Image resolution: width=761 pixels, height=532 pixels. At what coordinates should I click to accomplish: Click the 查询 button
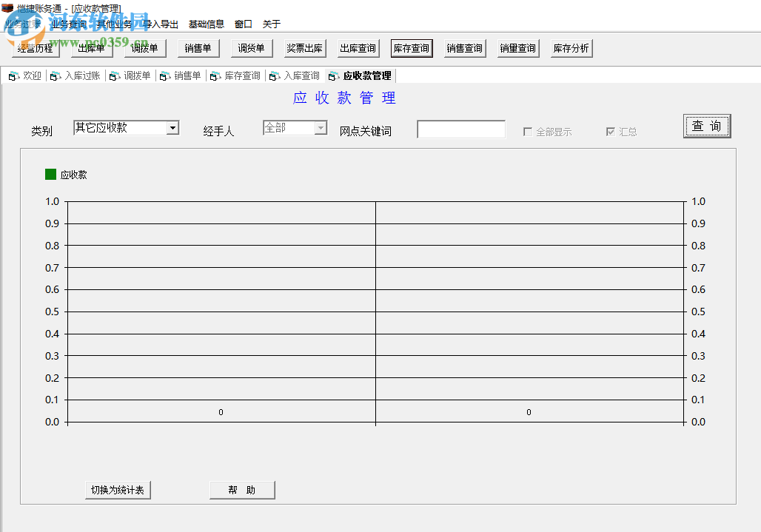[x=707, y=127]
